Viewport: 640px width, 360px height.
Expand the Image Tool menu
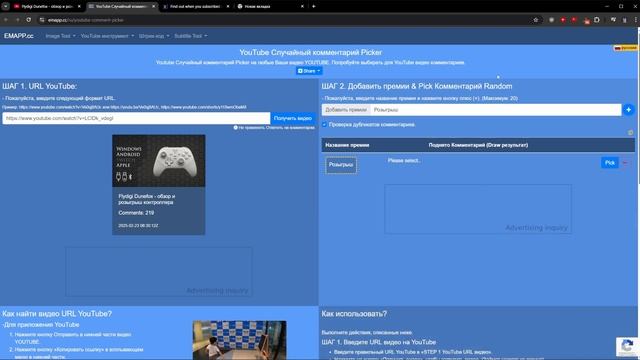click(60, 36)
